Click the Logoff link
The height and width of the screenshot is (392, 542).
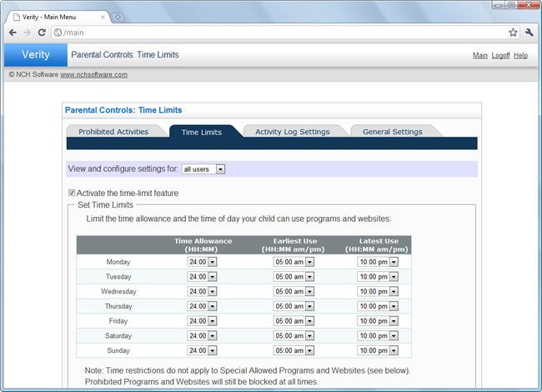point(500,55)
